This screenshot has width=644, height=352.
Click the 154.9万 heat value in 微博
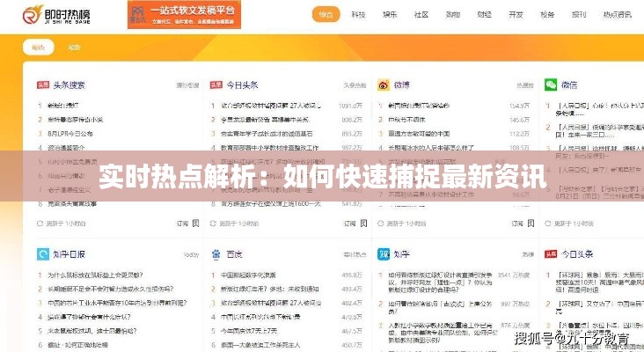coord(520,106)
